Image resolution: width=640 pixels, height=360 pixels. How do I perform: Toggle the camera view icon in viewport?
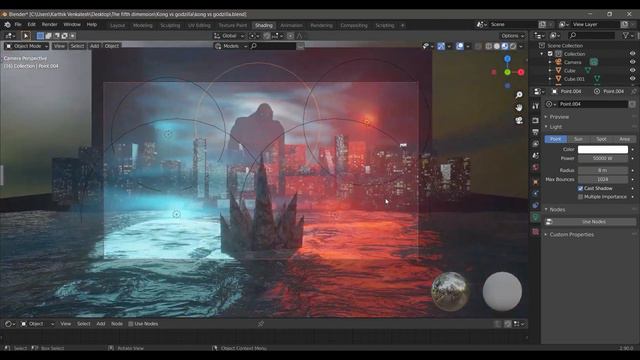[x=519, y=120]
